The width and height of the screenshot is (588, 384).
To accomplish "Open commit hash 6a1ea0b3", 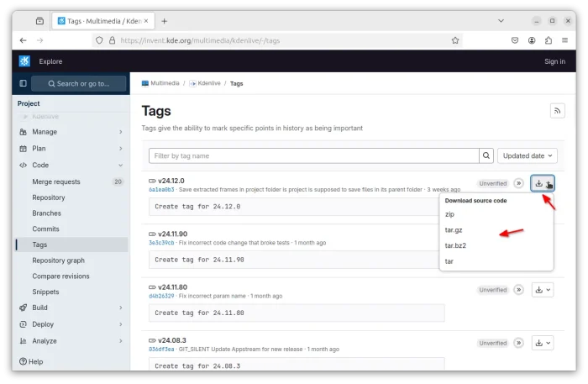I will coord(161,190).
